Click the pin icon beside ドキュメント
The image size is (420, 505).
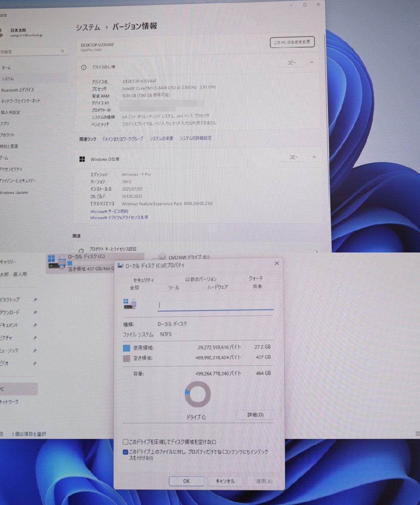click(x=35, y=325)
